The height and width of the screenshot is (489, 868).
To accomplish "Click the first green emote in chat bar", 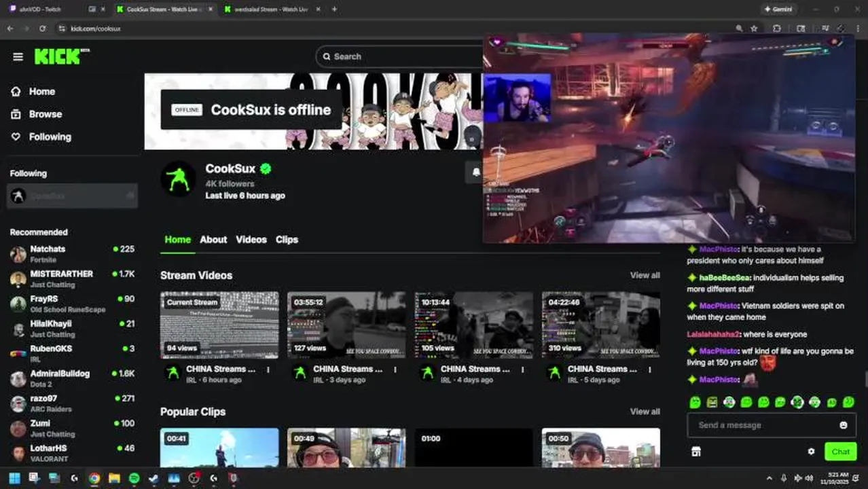I will click(x=695, y=402).
